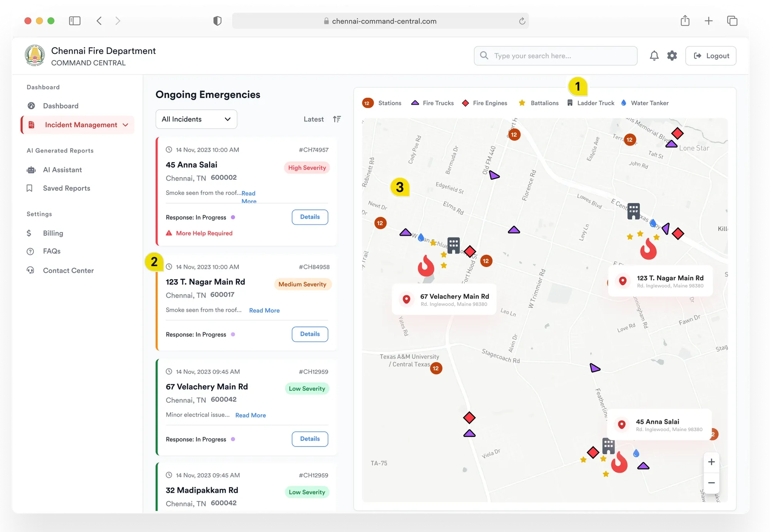
Task: Click the Logout button
Action: pos(711,56)
